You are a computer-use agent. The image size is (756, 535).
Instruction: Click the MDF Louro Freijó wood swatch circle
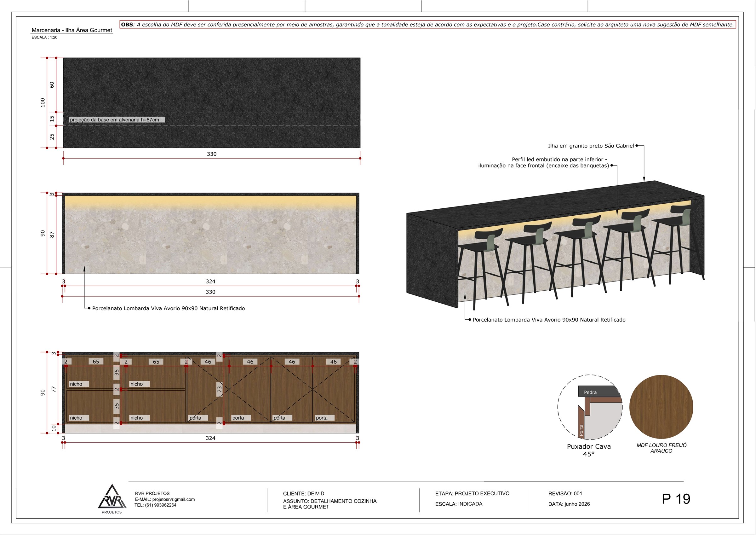click(661, 407)
